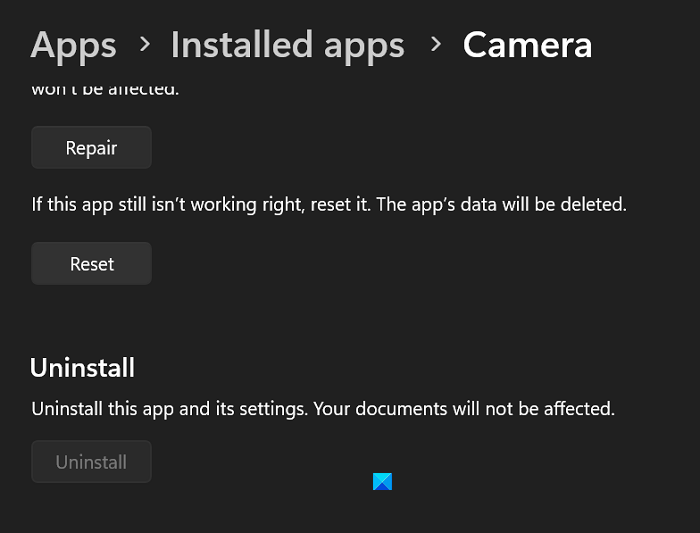The image size is (700, 533).
Task: Select the bold Uninstall section heading
Action: [82, 368]
